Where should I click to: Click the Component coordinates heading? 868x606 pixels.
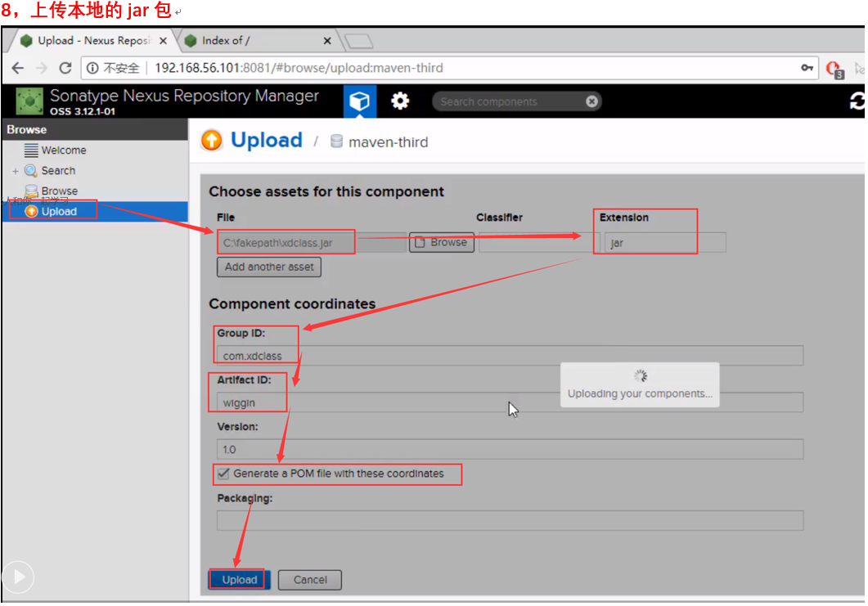click(292, 304)
